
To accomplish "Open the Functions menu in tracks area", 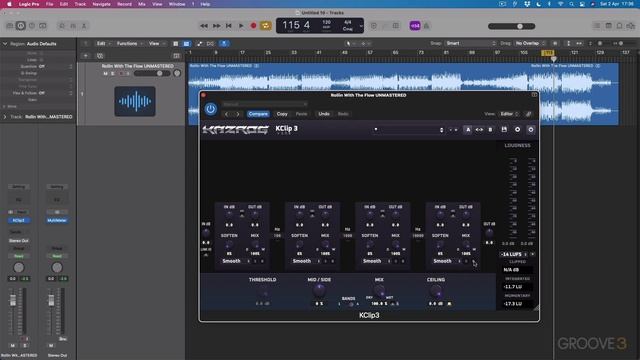I will click(x=129, y=44).
